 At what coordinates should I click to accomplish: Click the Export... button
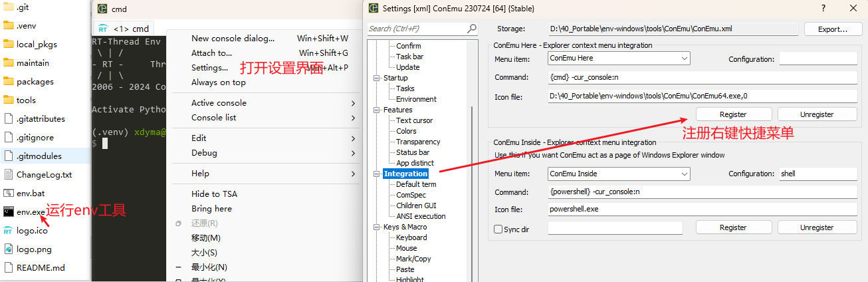tap(833, 29)
